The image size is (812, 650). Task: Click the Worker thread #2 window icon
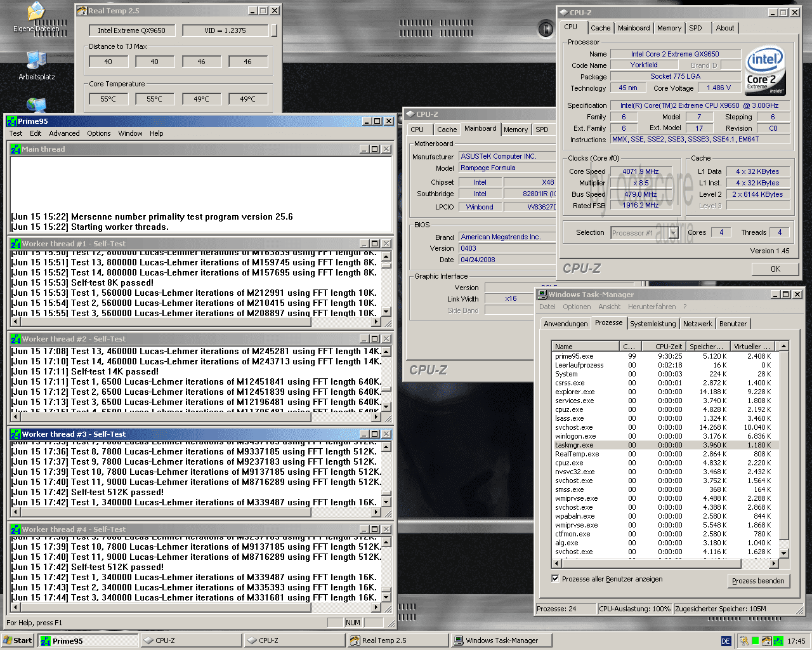point(16,339)
